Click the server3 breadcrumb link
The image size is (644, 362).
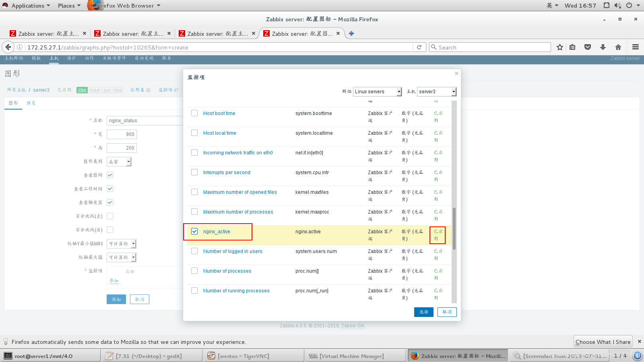point(41,90)
